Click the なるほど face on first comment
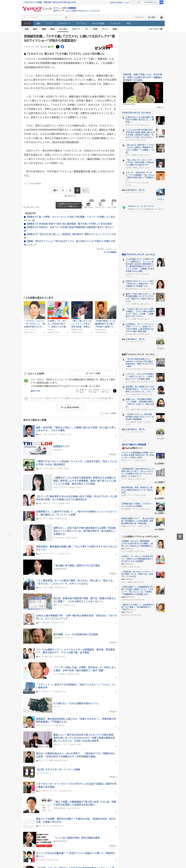Image resolution: width=186 pixels, height=868 pixels. [91, 391]
